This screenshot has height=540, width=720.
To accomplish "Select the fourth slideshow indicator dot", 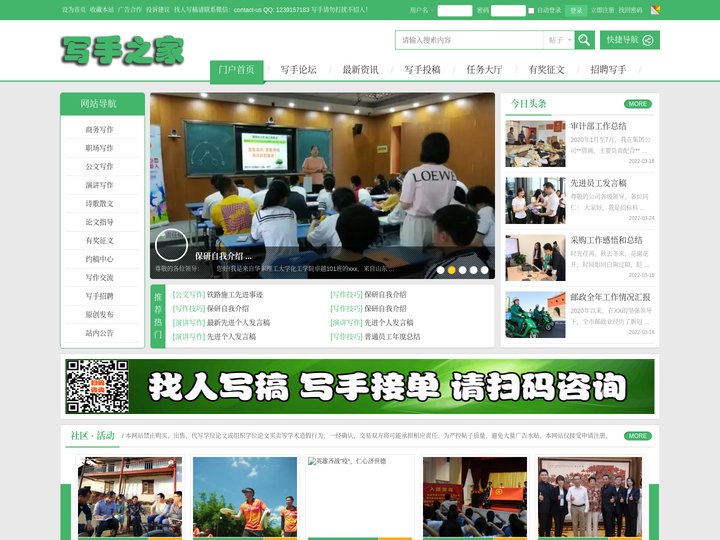I will click(x=473, y=270).
